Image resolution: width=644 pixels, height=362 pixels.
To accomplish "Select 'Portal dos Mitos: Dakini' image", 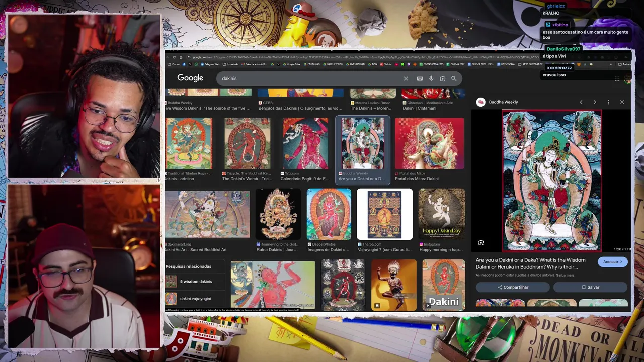I will click(x=429, y=144).
